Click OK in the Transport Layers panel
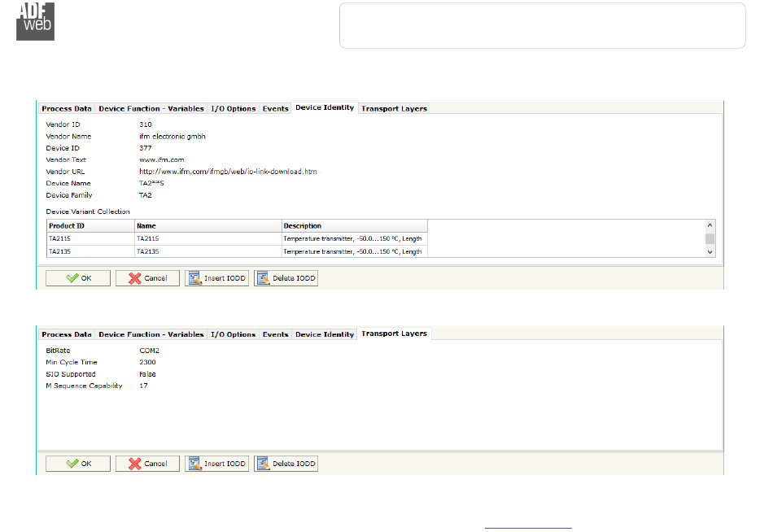 point(78,464)
